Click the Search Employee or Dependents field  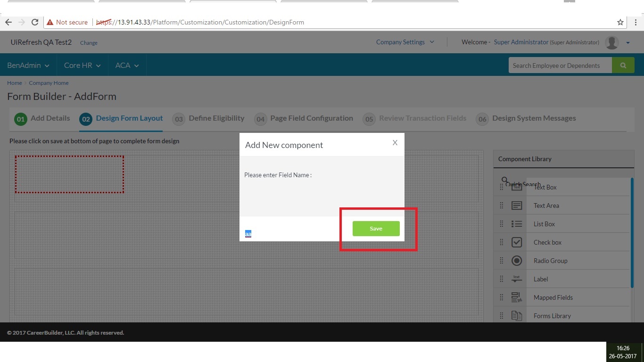tap(560, 66)
